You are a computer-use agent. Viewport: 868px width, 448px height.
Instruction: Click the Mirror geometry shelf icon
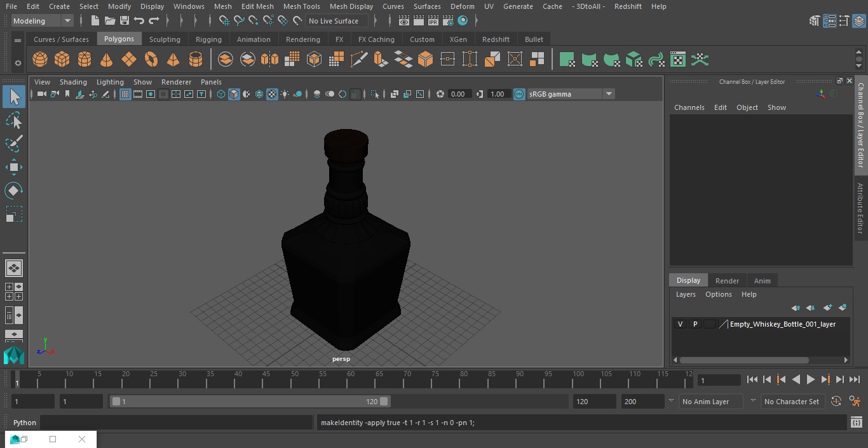(x=269, y=60)
